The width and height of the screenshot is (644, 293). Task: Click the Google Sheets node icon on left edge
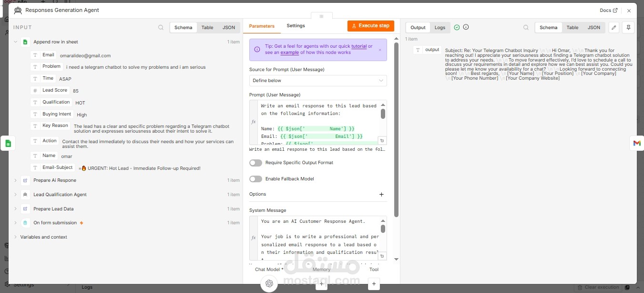(8, 143)
